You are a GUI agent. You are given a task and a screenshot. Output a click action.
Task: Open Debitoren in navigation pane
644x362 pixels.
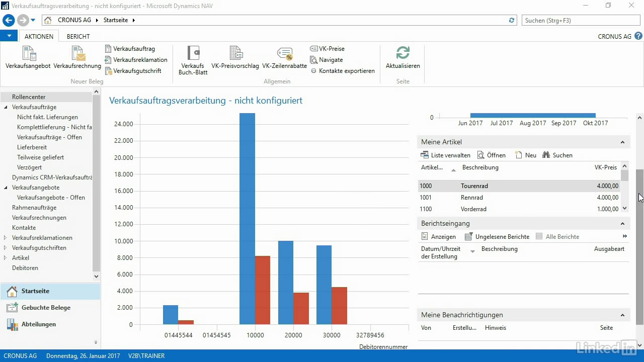[x=25, y=268]
